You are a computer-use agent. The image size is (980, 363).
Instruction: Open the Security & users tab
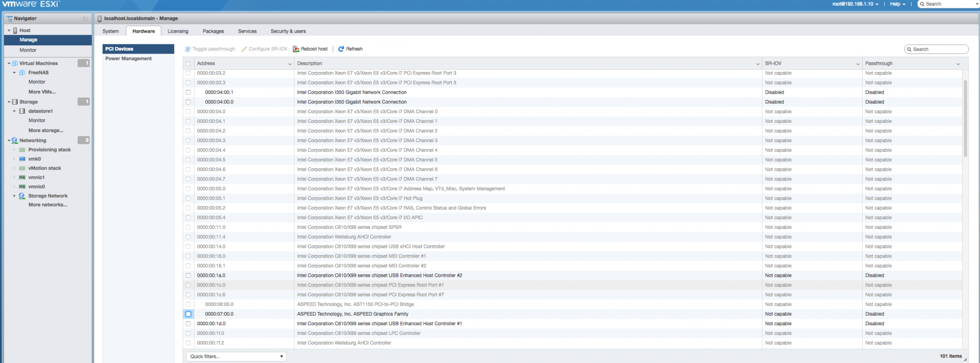[x=288, y=31]
